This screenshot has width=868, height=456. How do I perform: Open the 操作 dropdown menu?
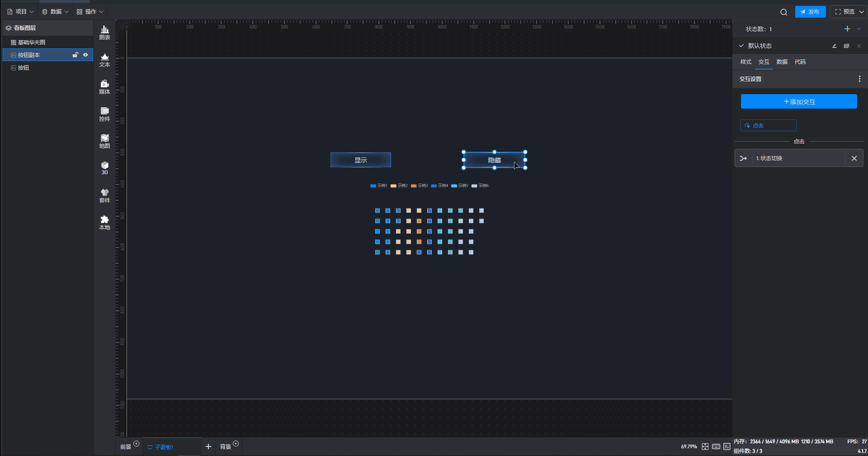click(90, 12)
